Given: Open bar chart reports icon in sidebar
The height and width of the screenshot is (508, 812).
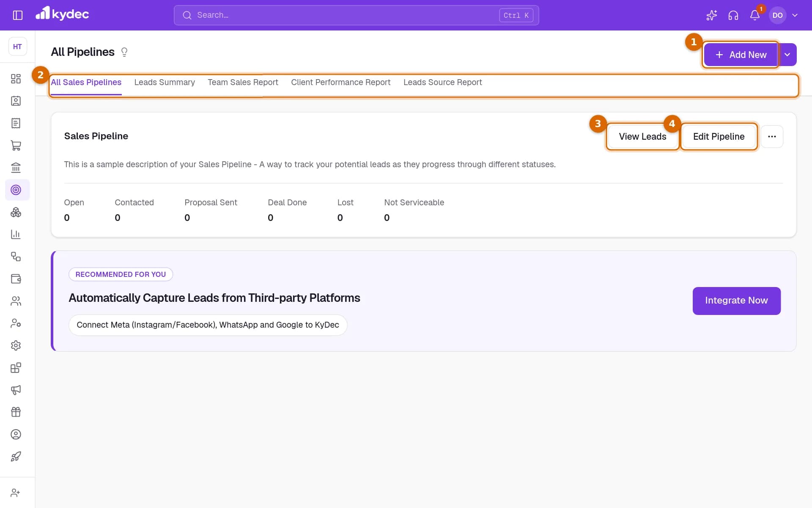Looking at the screenshot, I should click(16, 234).
